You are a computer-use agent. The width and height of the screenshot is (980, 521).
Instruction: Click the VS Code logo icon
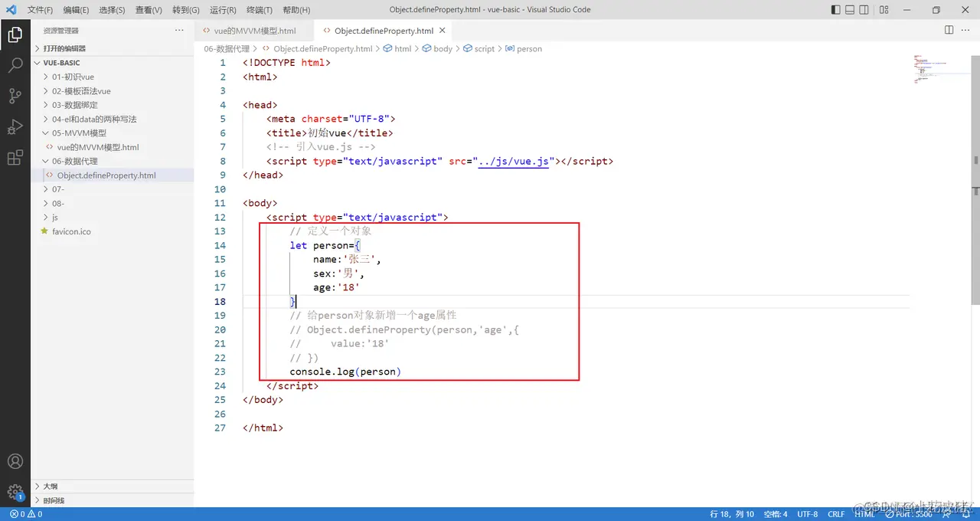11,10
